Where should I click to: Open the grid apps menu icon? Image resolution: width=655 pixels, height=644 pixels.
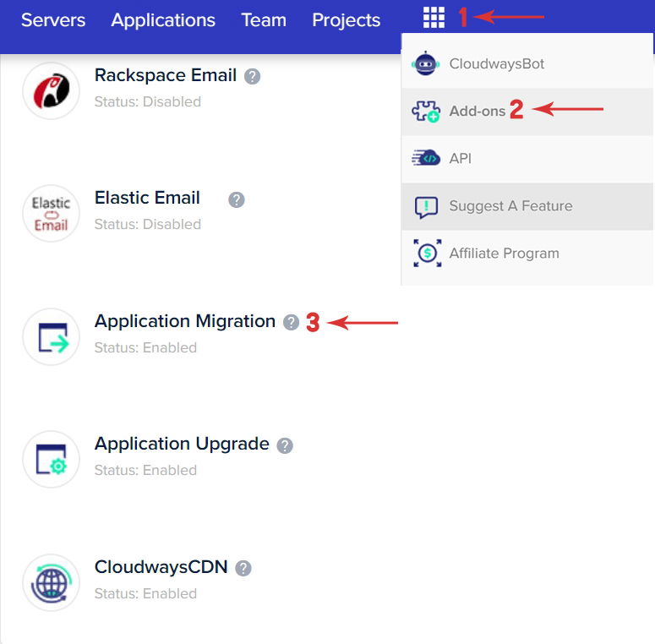pyautogui.click(x=434, y=18)
